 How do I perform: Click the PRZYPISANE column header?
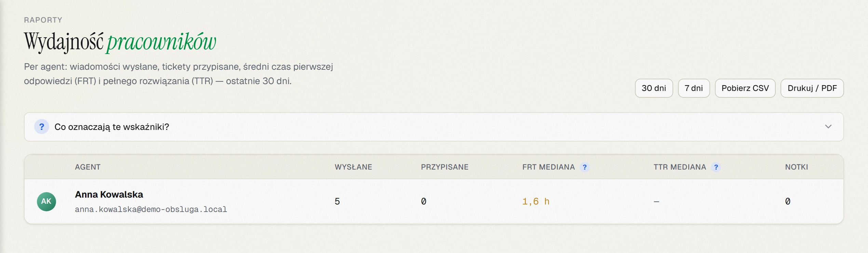coord(445,167)
